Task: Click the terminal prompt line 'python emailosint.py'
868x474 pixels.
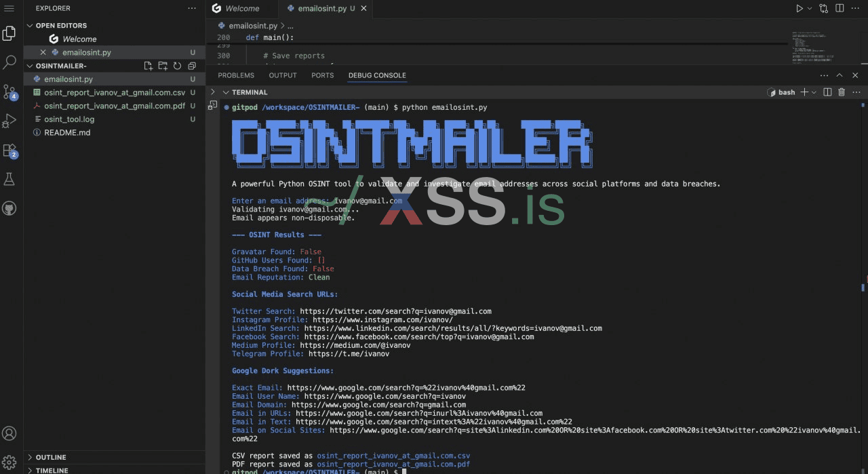Action: [359, 107]
